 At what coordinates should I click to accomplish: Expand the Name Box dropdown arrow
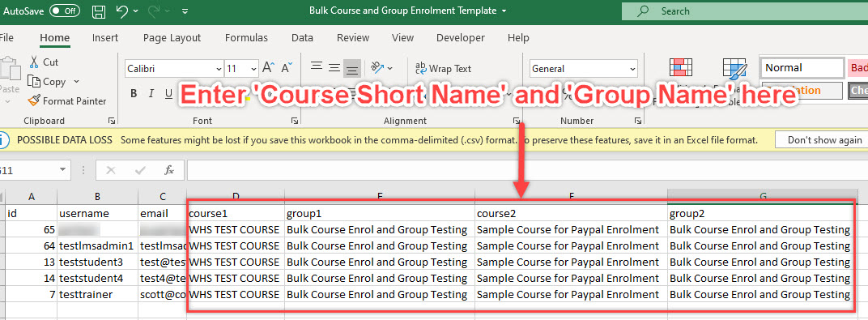63,170
